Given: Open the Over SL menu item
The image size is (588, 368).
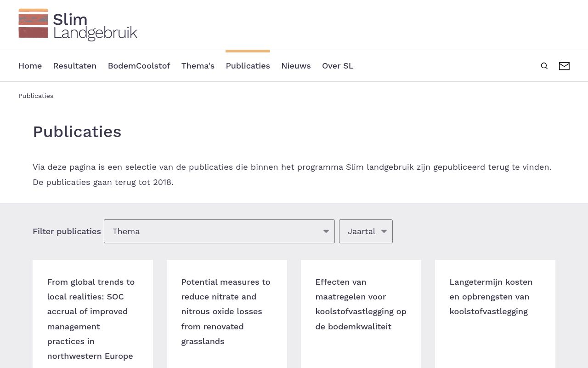Looking at the screenshot, I should pos(338,66).
